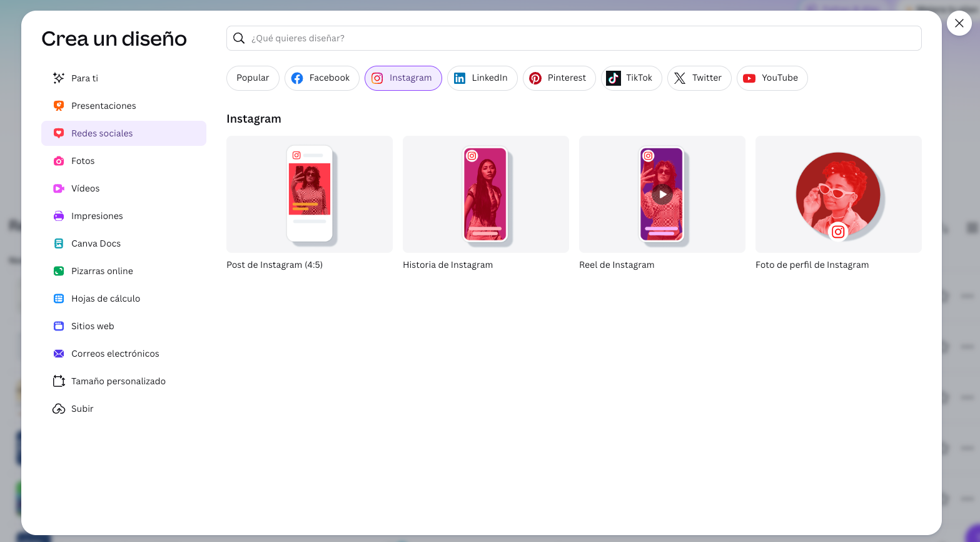Click Redes sociales label in sidebar

[x=102, y=133]
